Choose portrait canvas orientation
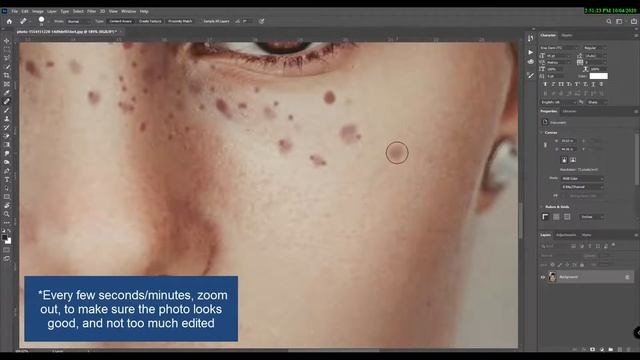640x360 pixels. (x=564, y=160)
